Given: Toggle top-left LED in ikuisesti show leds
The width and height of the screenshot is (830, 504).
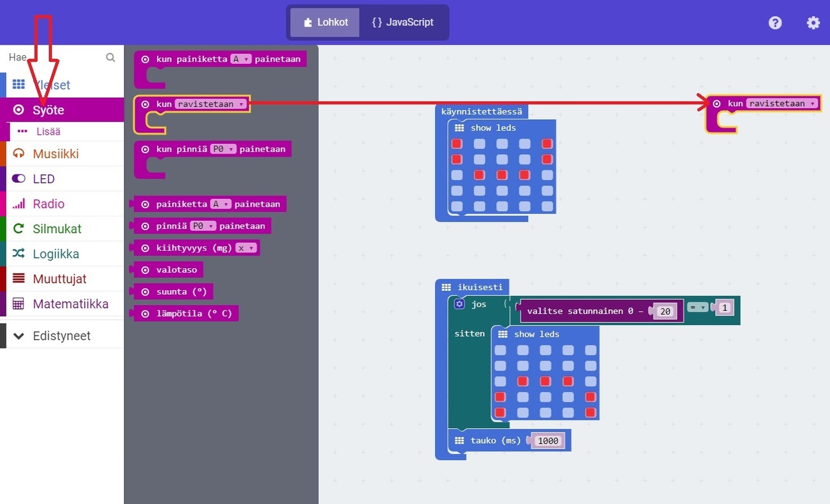Looking at the screenshot, I should click(500, 350).
